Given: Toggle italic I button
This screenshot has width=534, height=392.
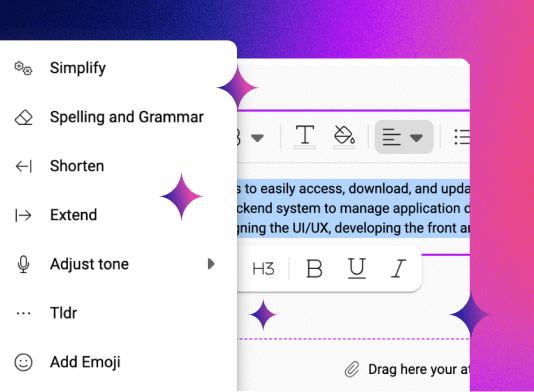Looking at the screenshot, I should (398, 269).
